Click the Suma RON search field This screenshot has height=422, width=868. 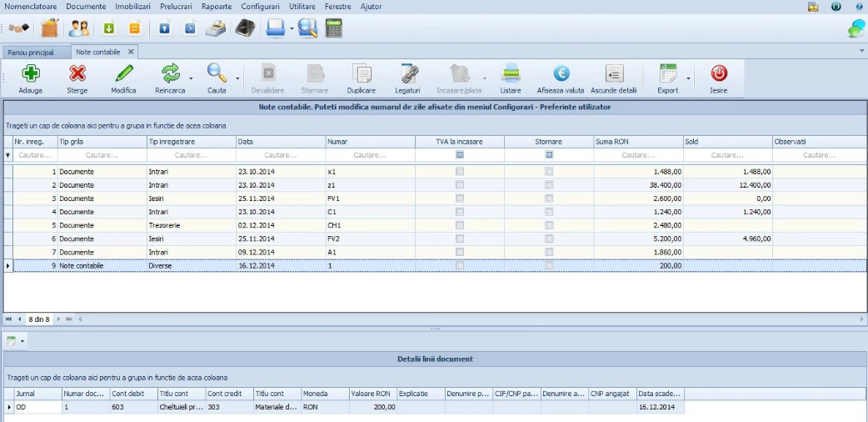click(x=638, y=155)
